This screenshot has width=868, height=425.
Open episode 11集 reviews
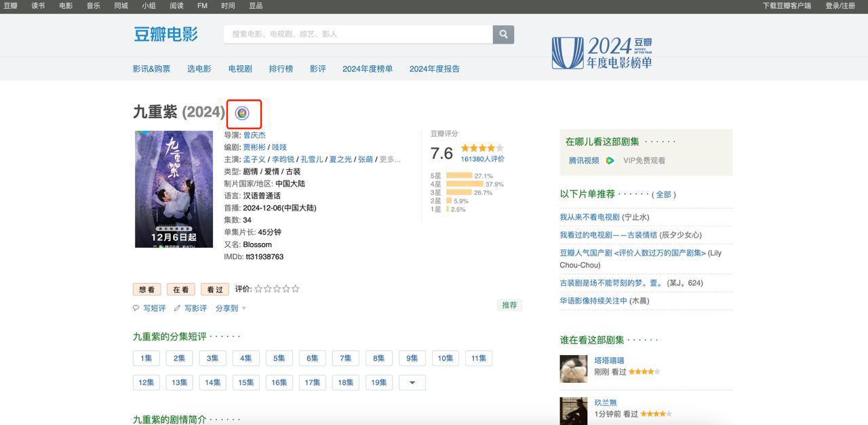coord(479,358)
